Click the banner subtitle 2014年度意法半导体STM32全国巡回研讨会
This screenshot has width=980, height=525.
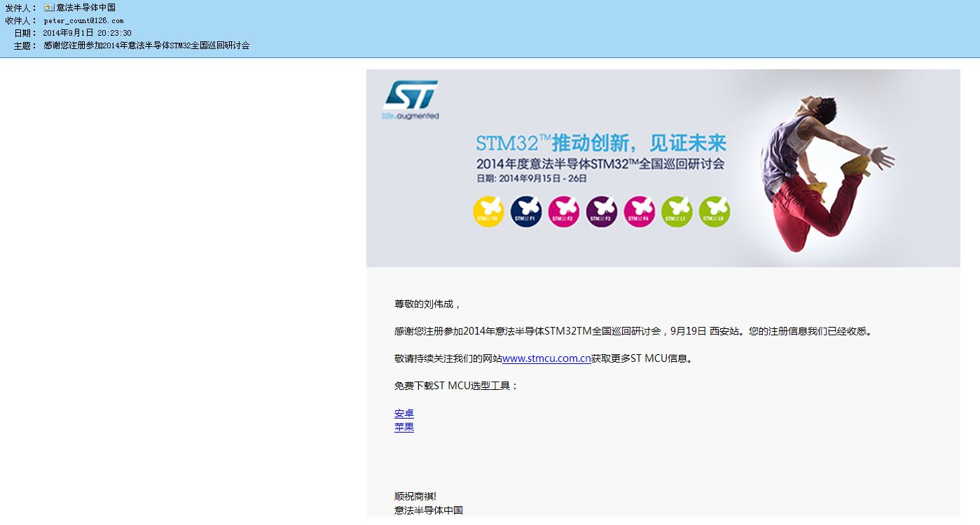(x=600, y=164)
